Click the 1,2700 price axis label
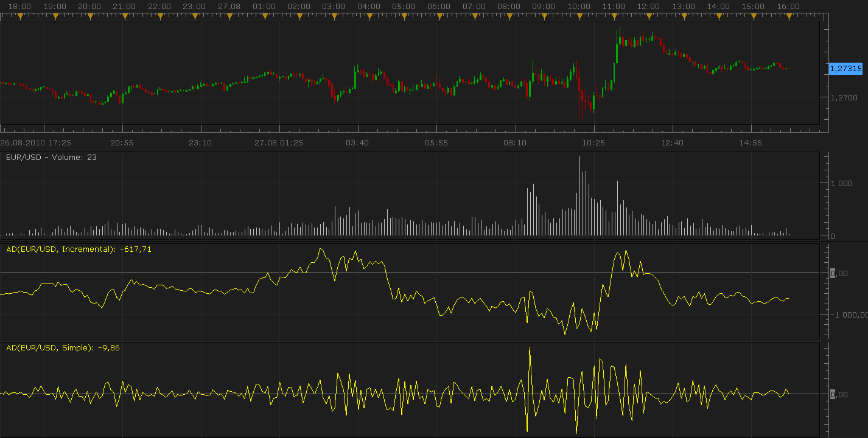The image size is (868, 438). tap(844, 97)
